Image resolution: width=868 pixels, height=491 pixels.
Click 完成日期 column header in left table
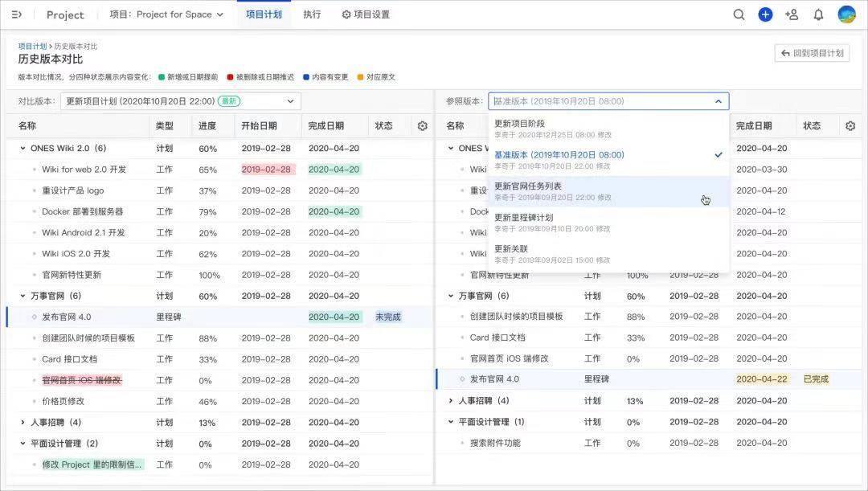tap(326, 126)
